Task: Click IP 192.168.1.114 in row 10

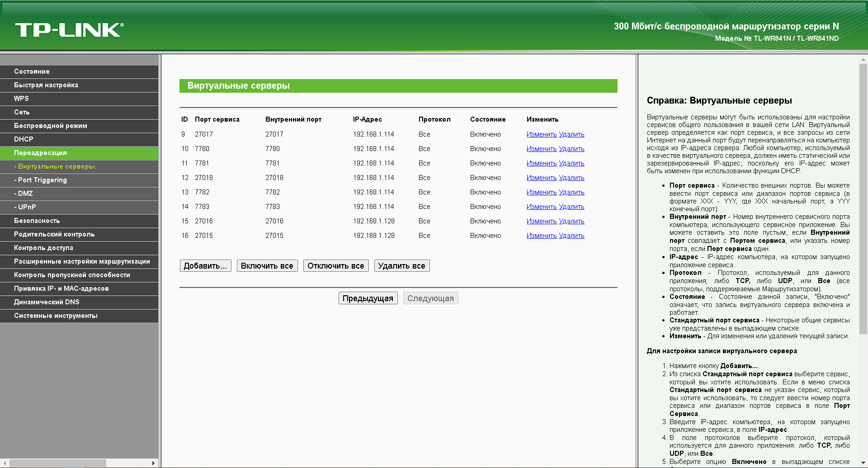Action: [x=374, y=149]
